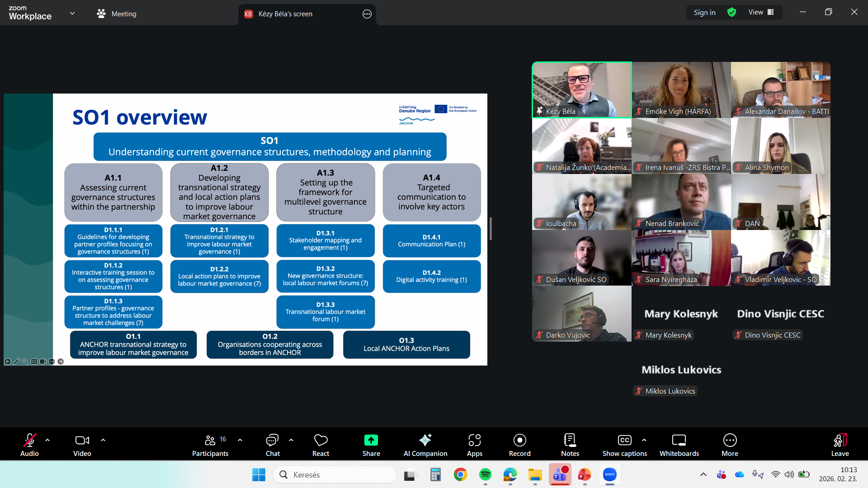Toggle Show captions on
This screenshot has height=488, width=868.
pyautogui.click(x=624, y=445)
